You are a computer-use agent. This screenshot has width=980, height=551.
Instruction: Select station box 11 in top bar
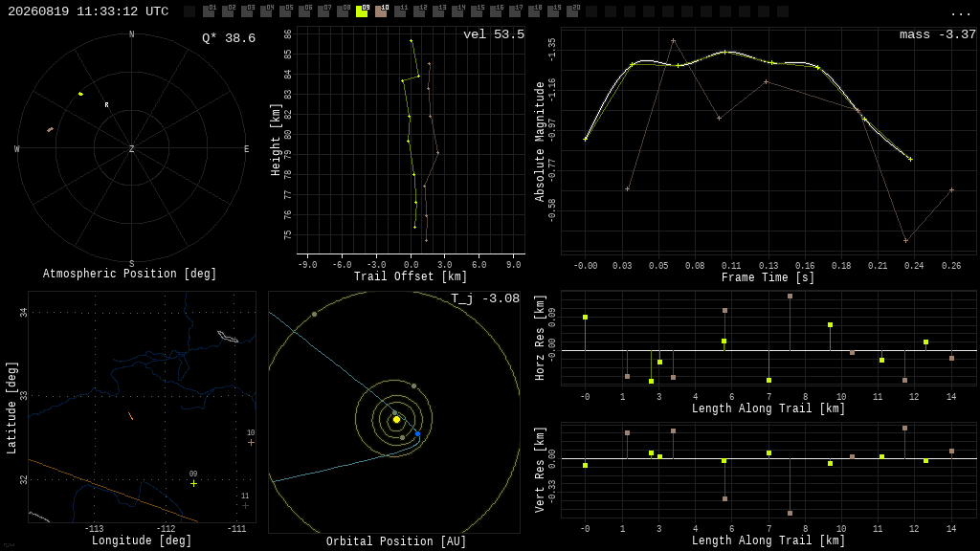399,11
